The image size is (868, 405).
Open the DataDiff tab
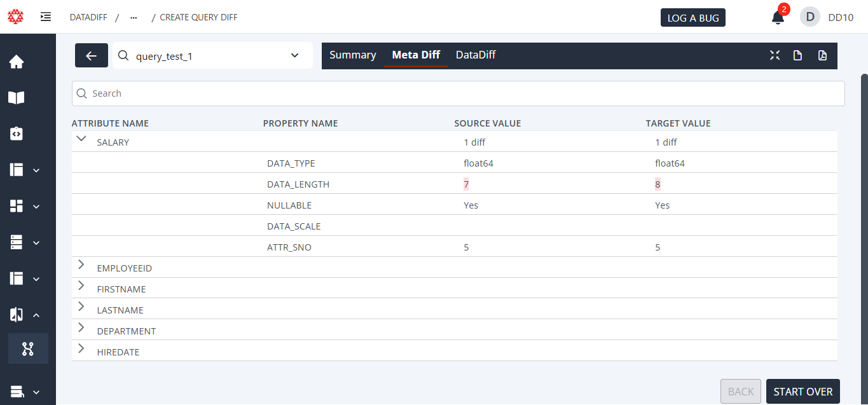click(x=476, y=55)
